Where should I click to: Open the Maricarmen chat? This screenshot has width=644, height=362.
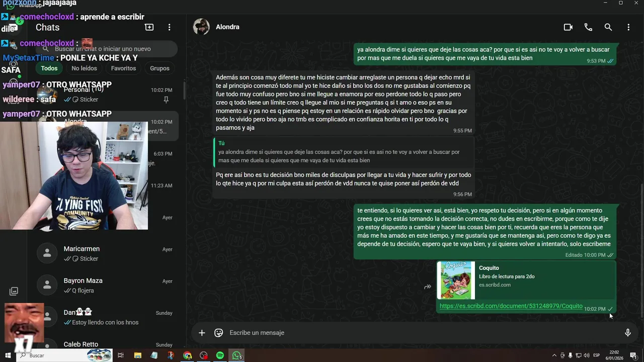tap(106, 253)
